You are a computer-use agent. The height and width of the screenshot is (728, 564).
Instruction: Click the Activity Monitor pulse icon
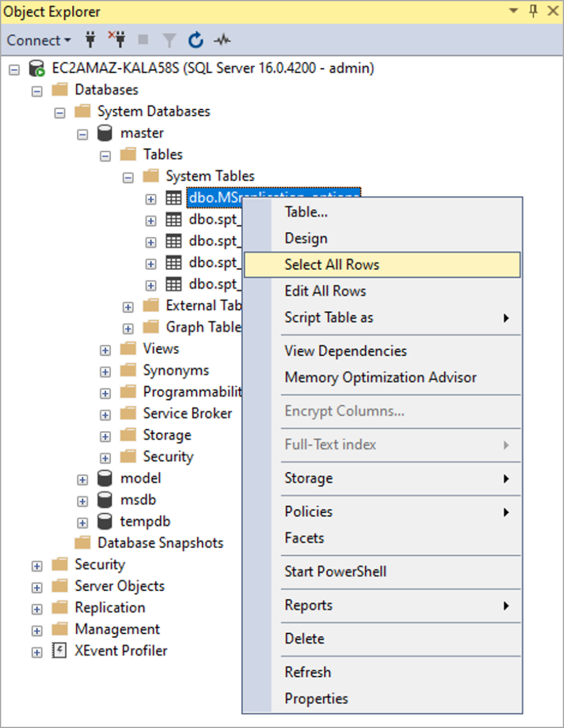[x=222, y=40]
